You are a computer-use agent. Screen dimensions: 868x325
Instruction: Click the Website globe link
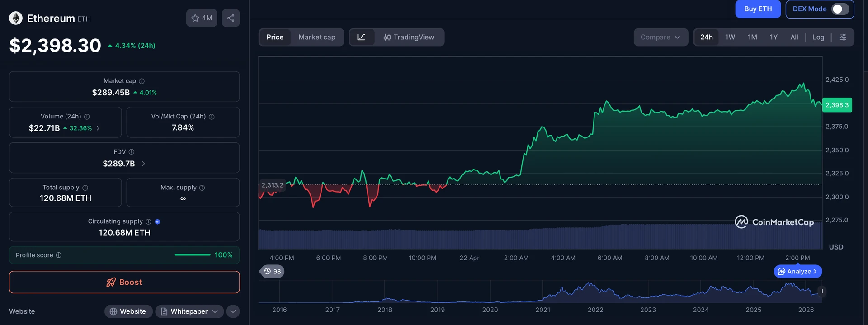pos(128,311)
